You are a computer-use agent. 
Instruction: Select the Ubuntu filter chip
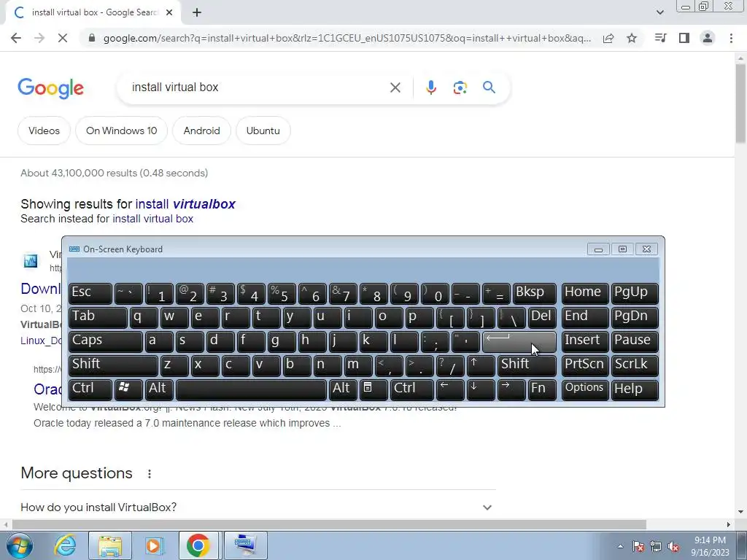tap(263, 131)
